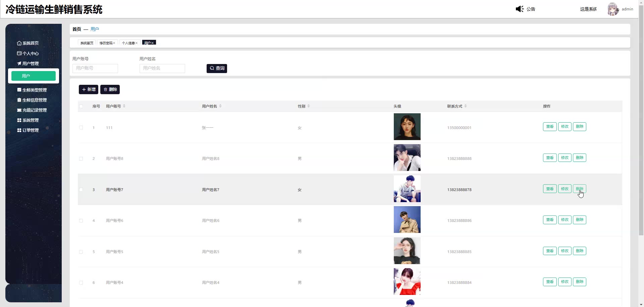Click the 公告 speaker icon in the header
Viewport: 644px width, 307px height.
tap(520, 9)
